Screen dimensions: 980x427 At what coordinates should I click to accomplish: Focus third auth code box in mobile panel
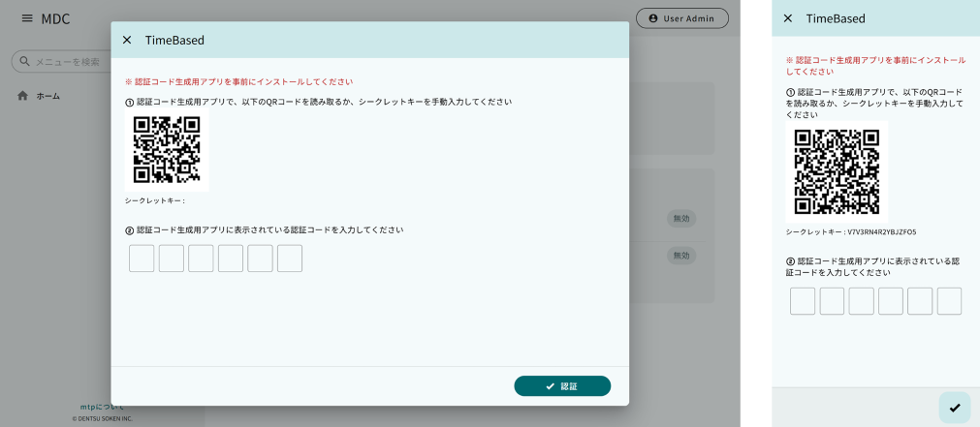(861, 301)
